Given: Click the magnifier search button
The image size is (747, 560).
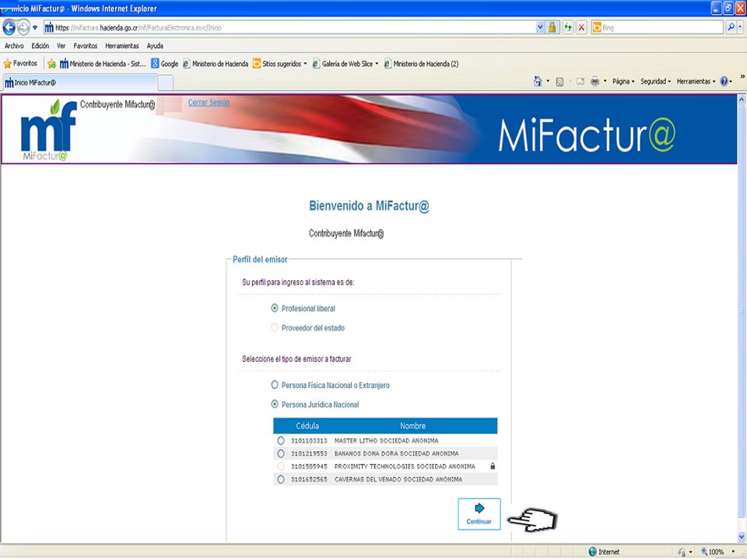Looking at the screenshot, I should (731, 28).
